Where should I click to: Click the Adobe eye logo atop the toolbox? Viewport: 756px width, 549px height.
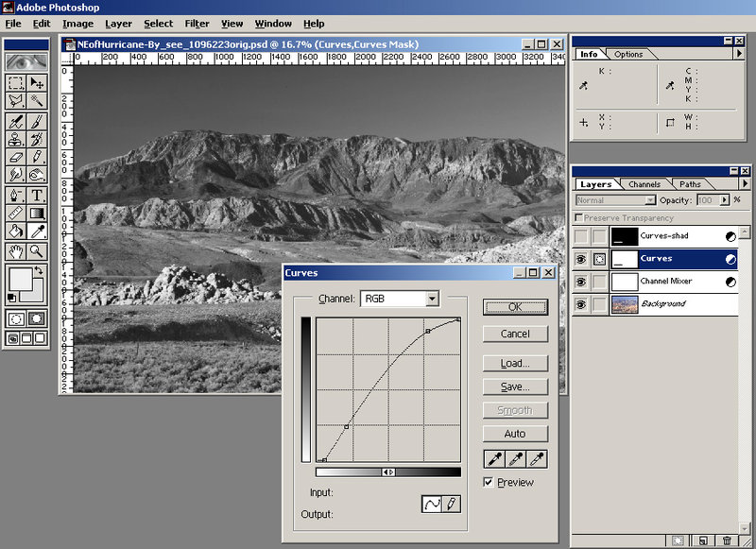click(26, 61)
